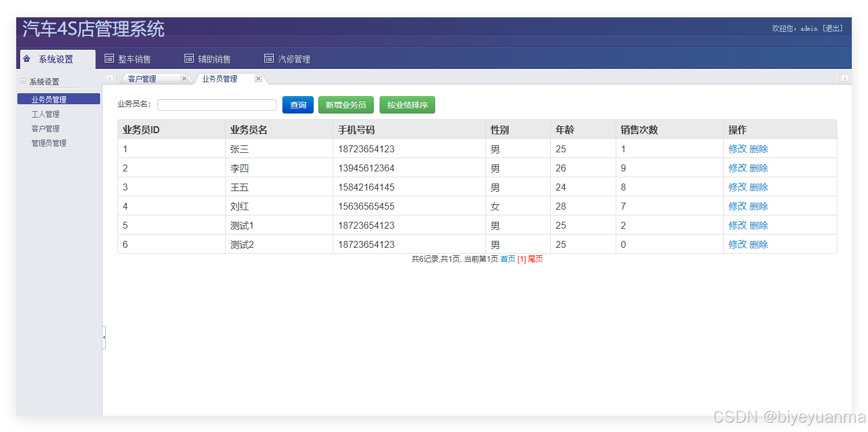Screen dimensions: 868x432
Task: Click the home icon beside 系统设置
Action: pyautogui.click(x=27, y=58)
